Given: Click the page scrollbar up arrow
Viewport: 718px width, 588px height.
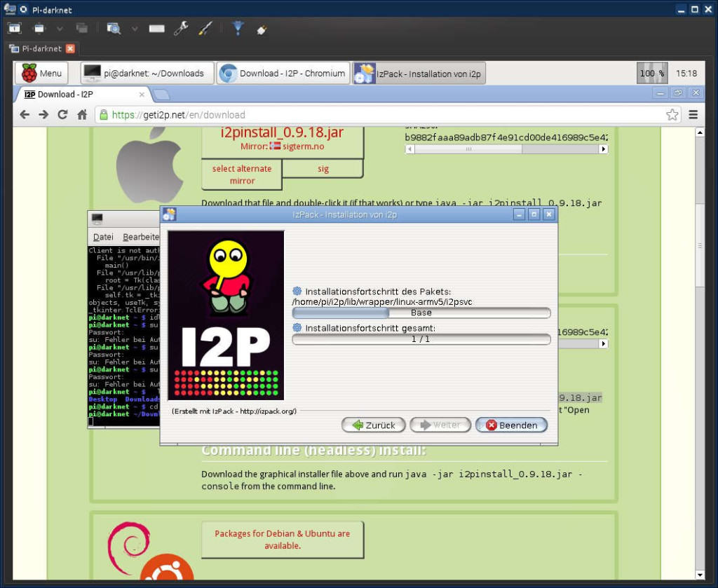Looking at the screenshot, I should 700,132.
